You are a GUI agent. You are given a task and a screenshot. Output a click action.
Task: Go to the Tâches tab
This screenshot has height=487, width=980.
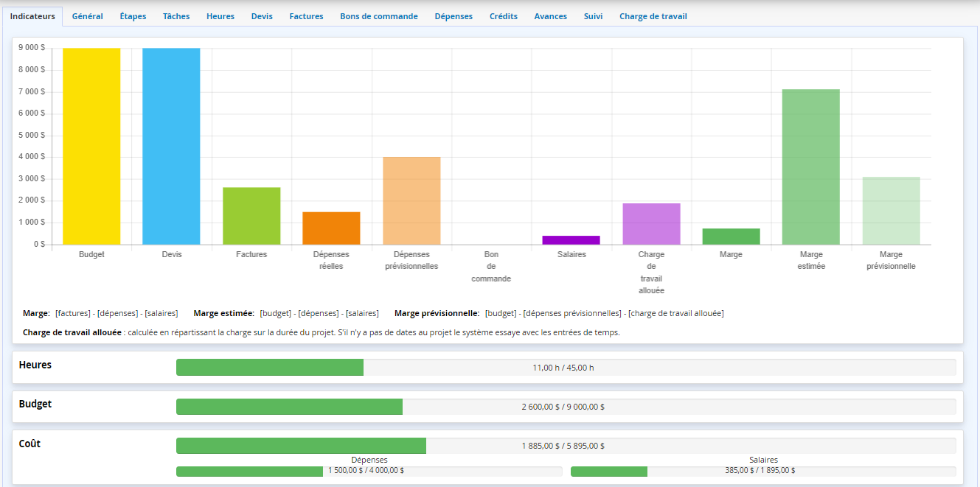pos(176,16)
